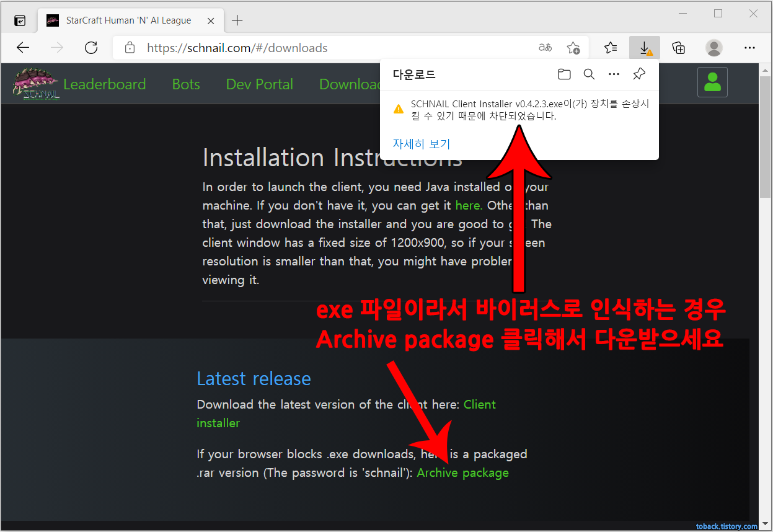This screenshot has width=773, height=532.
Task: Reload the page with the refresh icon
Action: click(91, 48)
